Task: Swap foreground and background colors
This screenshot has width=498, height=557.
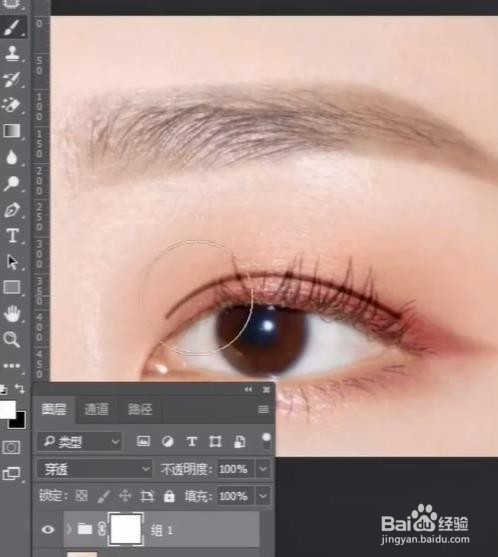Action: click(20, 389)
